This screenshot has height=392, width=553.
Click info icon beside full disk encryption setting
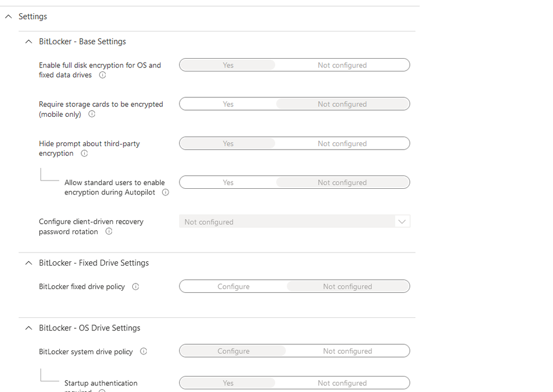102,75
